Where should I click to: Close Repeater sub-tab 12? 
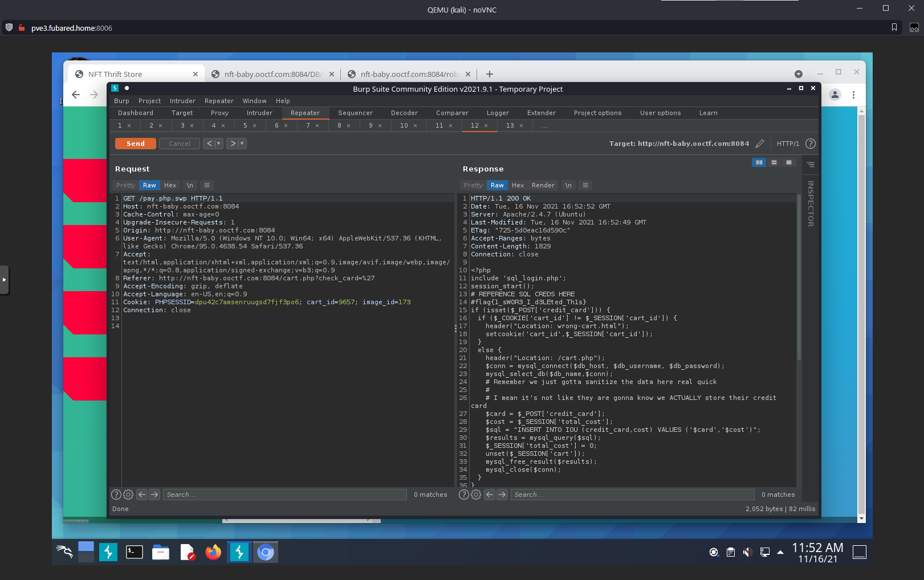[486, 126]
